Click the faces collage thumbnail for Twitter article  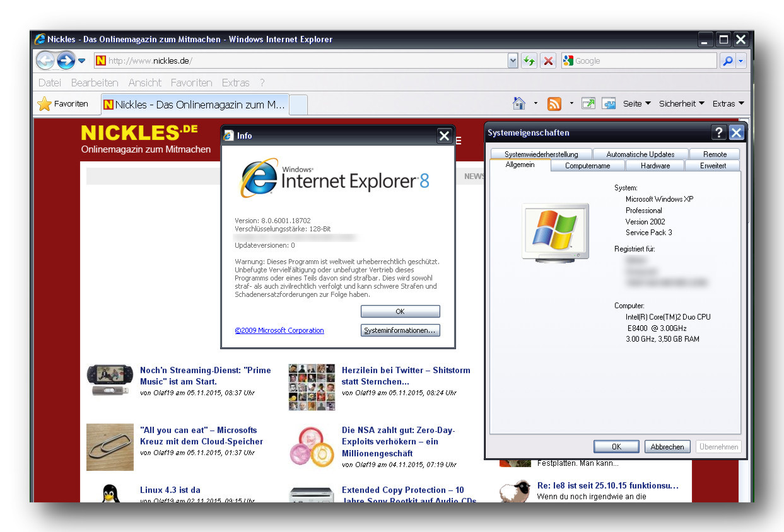click(x=312, y=387)
